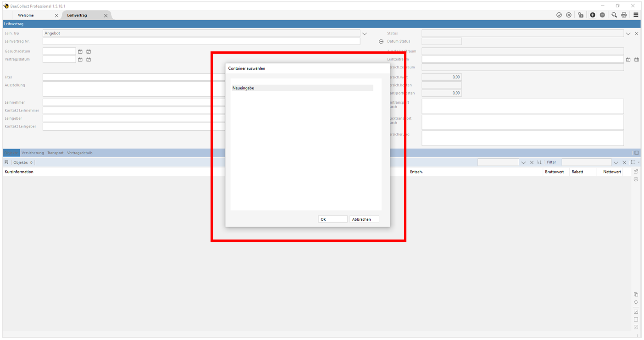Open search using the magnifier icon
The width and height of the screenshot is (644, 340).
pyautogui.click(x=614, y=15)
